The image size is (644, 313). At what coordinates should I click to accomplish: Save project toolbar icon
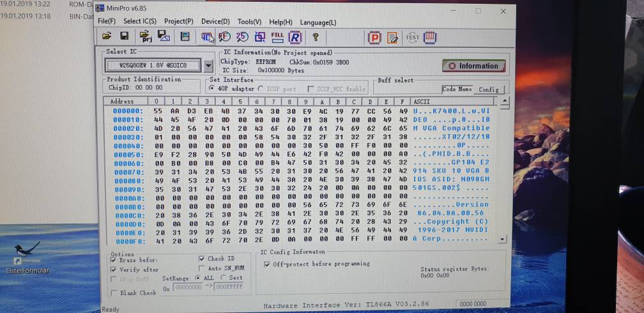164,37
